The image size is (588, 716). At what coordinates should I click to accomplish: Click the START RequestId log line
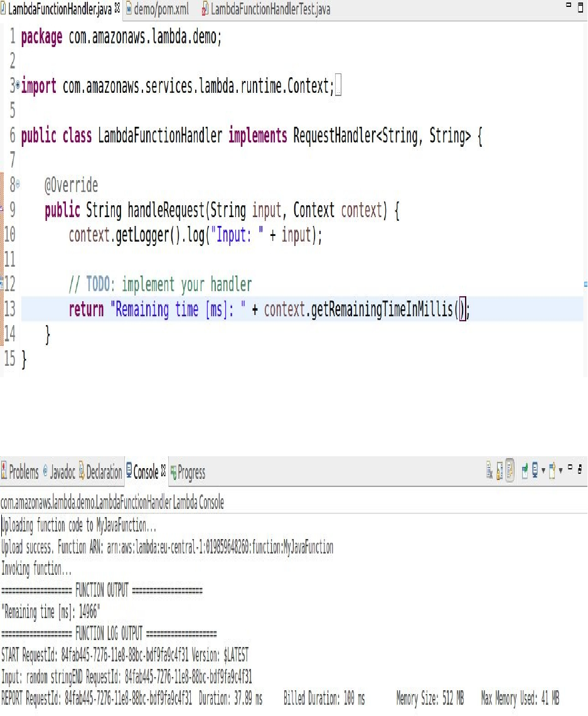click(x=125, y=655)
